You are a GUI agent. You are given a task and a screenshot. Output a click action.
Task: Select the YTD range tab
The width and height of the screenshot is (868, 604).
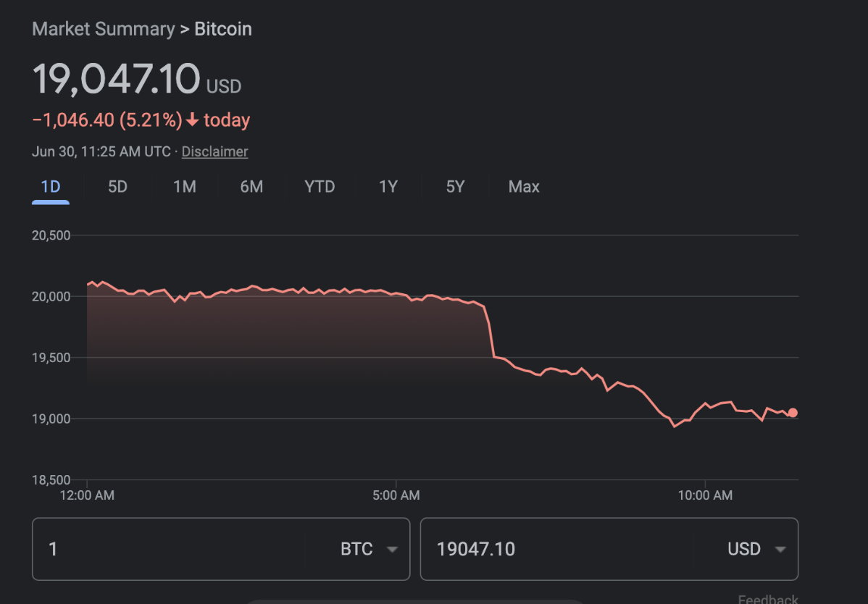(x=320, y=187)
